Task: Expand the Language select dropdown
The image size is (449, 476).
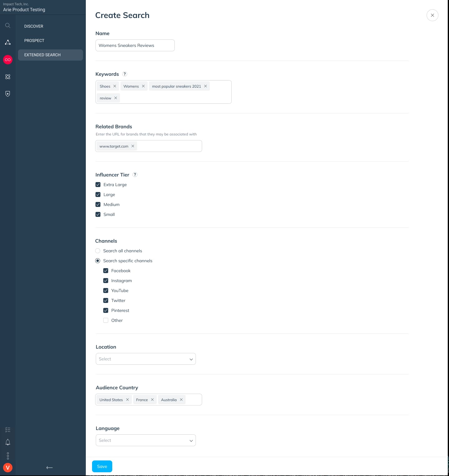Action: click(146, 440)
